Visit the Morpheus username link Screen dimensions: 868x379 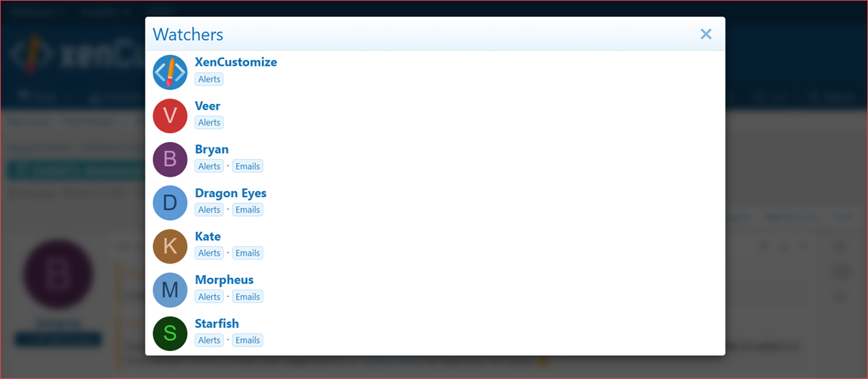pyautogui.click(x=224, y=279)
